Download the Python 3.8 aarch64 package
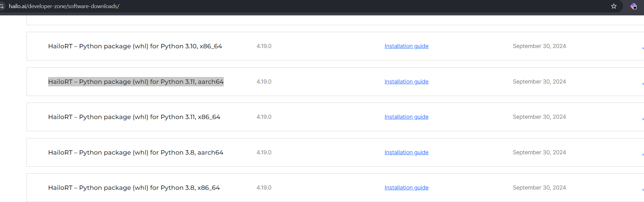 coord(643,154)
